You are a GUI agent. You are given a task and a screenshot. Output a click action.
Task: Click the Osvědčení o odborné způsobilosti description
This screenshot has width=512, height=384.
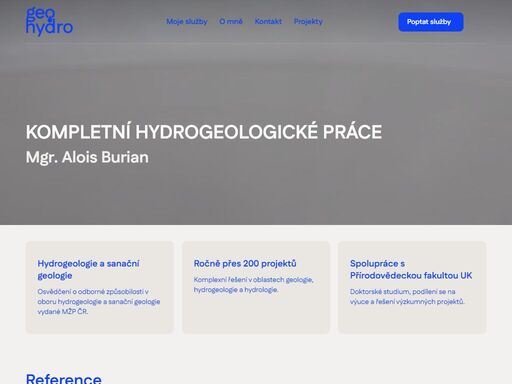tap(99, 301)
